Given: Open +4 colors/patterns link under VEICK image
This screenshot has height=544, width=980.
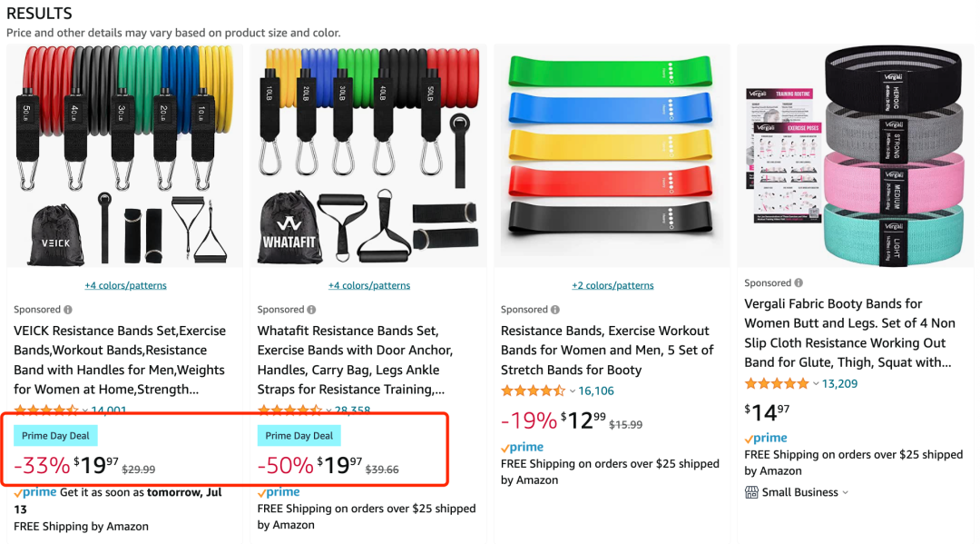Looking at the screenshot, I should [x=125, y=285].
